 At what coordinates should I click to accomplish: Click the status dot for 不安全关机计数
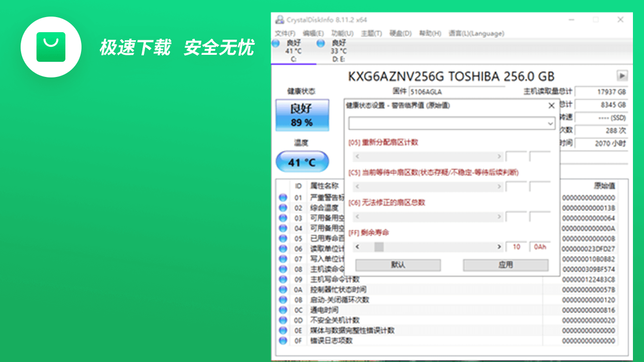pos(283,320)
